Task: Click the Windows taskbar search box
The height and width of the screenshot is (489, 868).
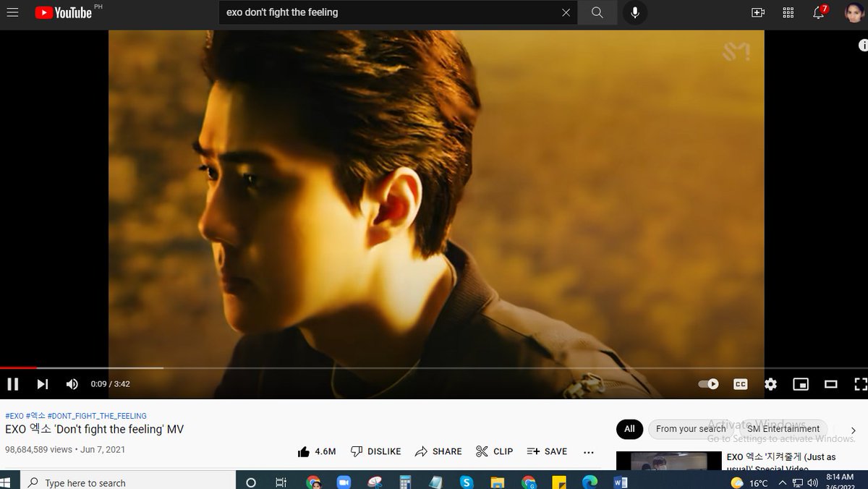Action: [x=127, y=482]
